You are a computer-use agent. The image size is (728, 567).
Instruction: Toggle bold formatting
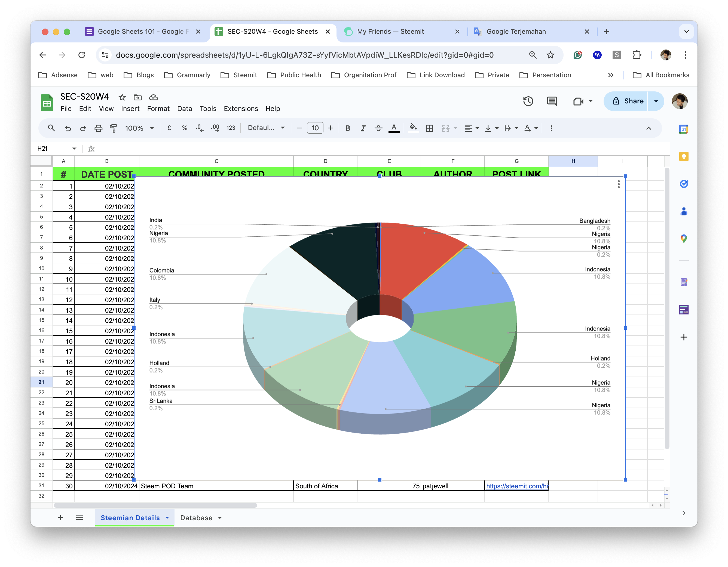[x=348, y=128]
